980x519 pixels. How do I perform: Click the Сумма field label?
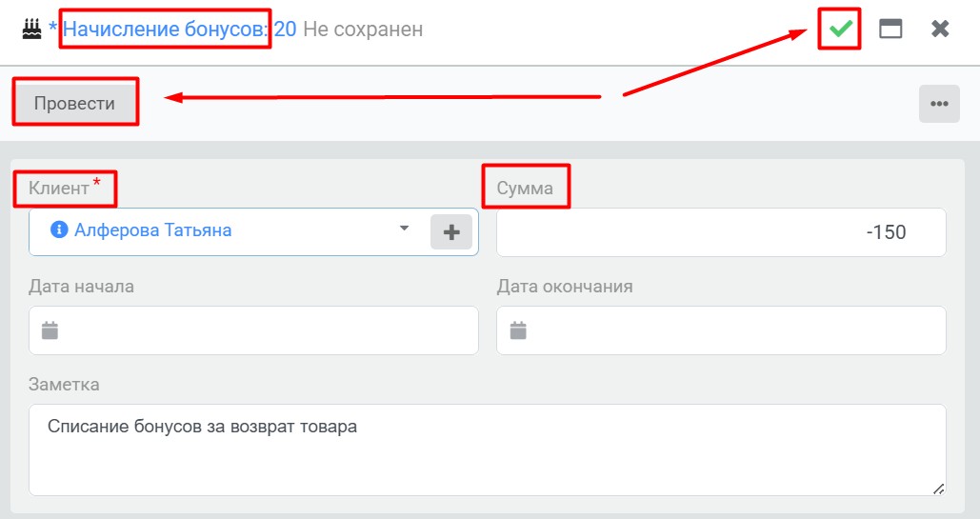(x=525, y=189)
